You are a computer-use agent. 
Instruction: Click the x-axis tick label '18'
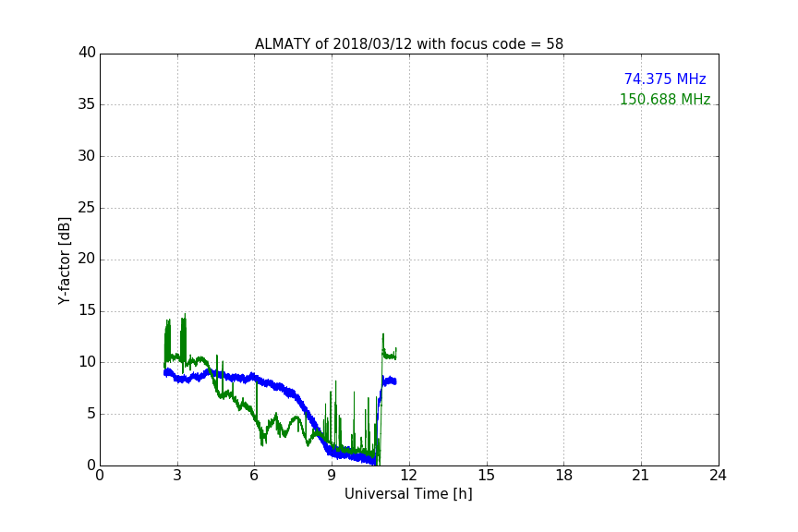564,476
